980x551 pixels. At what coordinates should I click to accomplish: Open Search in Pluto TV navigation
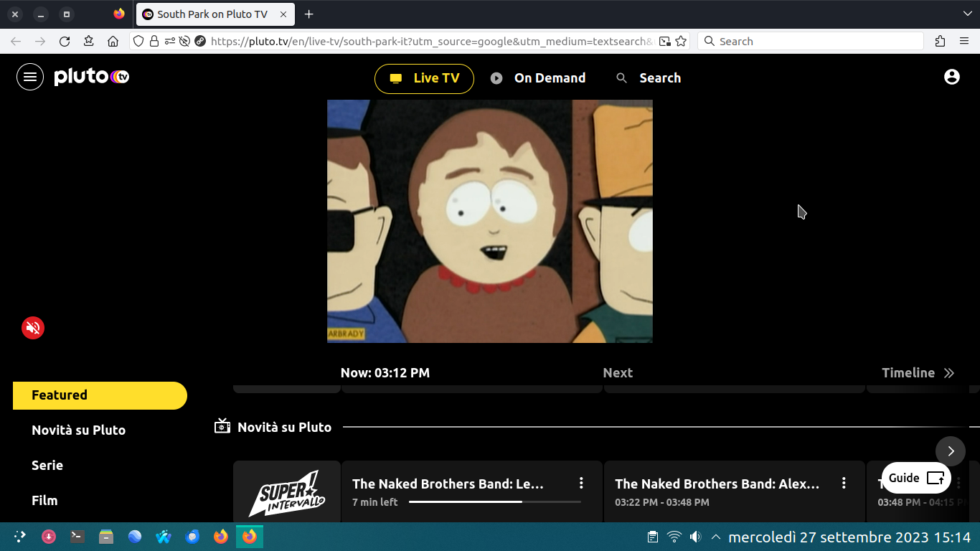(x=649, y=78)
